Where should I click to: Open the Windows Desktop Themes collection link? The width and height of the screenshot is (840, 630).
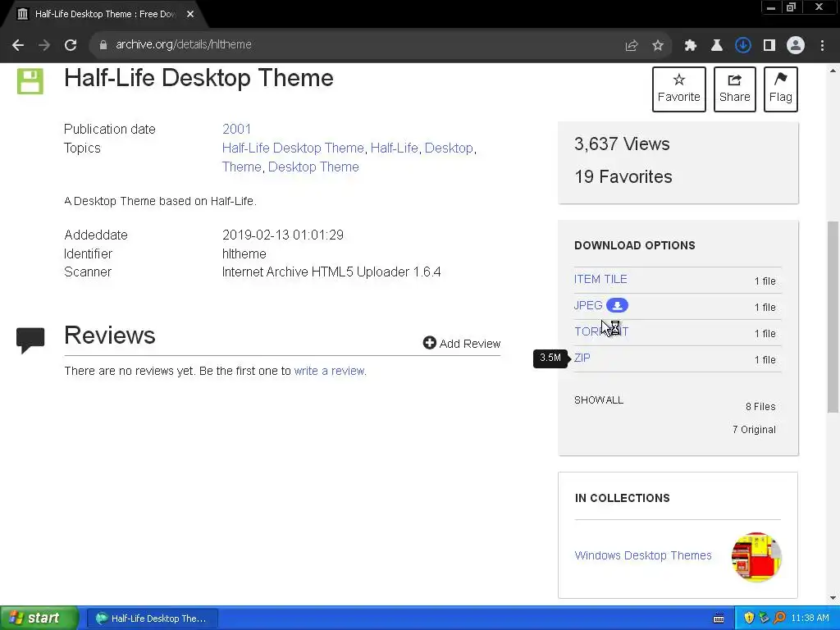point(643,555)
